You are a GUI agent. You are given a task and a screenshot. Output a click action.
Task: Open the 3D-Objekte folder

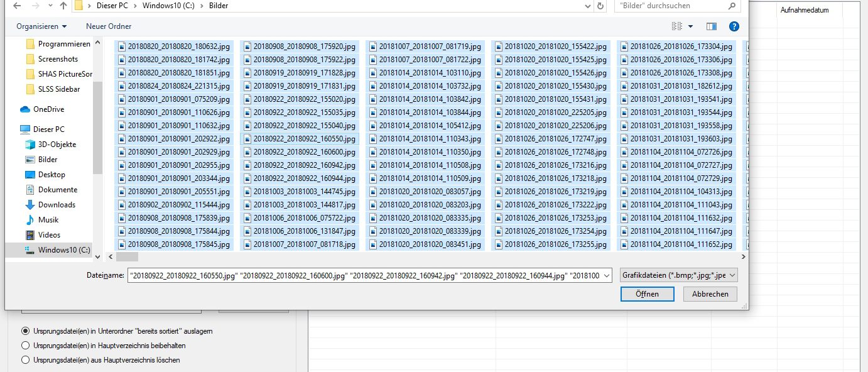57,145
